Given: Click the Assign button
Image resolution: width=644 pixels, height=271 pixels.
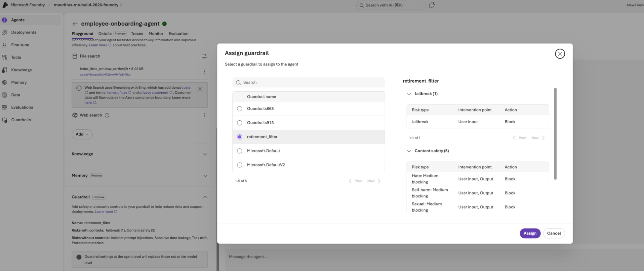Looking at the screenshot, I should click(x=530, y=234).
